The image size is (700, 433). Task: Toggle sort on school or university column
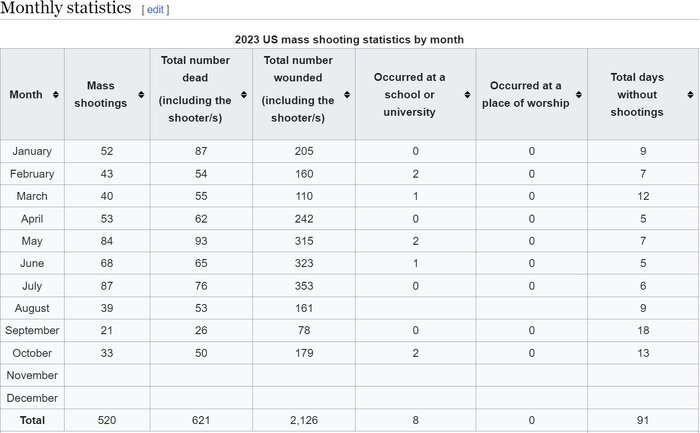467,95
